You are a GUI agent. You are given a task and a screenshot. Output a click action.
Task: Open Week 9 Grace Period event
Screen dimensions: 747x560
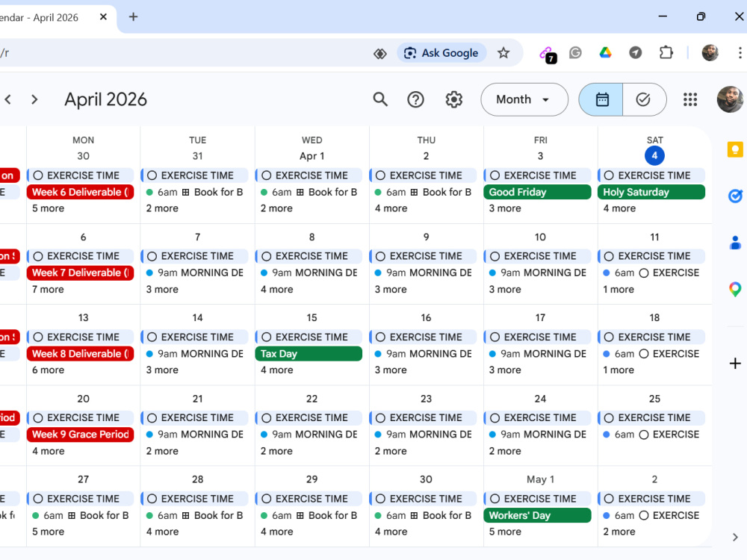point(80,435)
